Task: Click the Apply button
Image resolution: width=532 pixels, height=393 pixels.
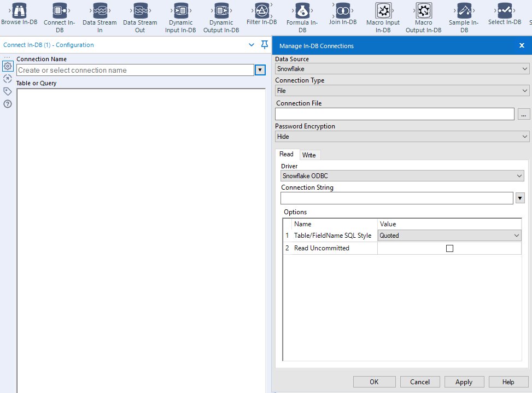Action: coord(464,382)
